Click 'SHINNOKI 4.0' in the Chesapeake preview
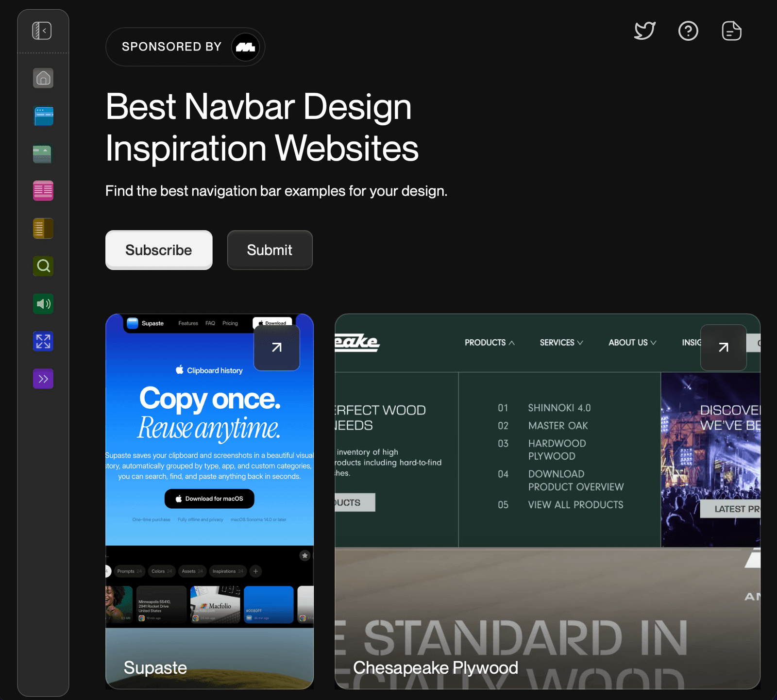 click(x=559, y=408)
